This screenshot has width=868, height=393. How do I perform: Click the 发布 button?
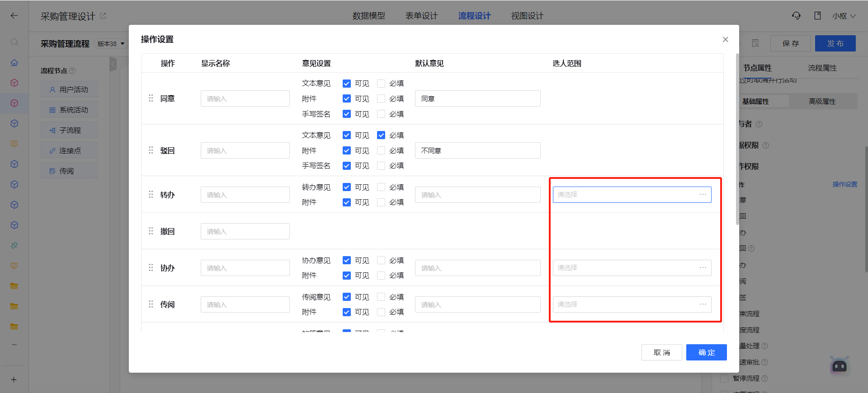click(835, 43)
